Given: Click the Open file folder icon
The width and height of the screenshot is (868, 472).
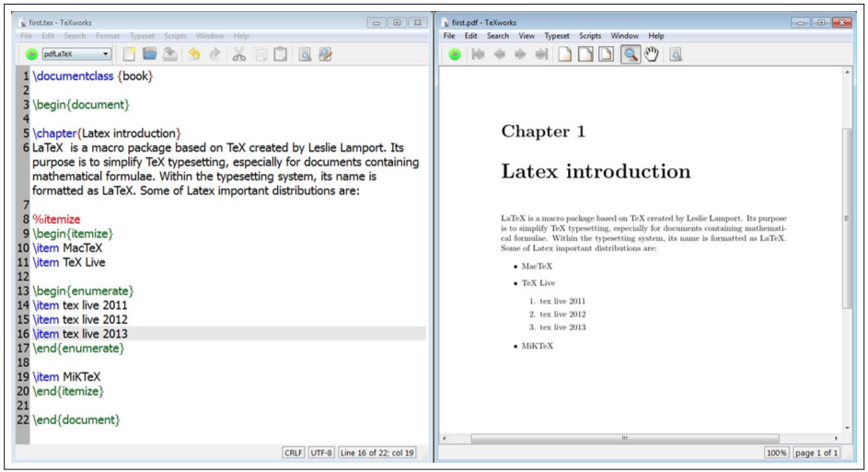Looking at the screenshot, I should point(149,53).
